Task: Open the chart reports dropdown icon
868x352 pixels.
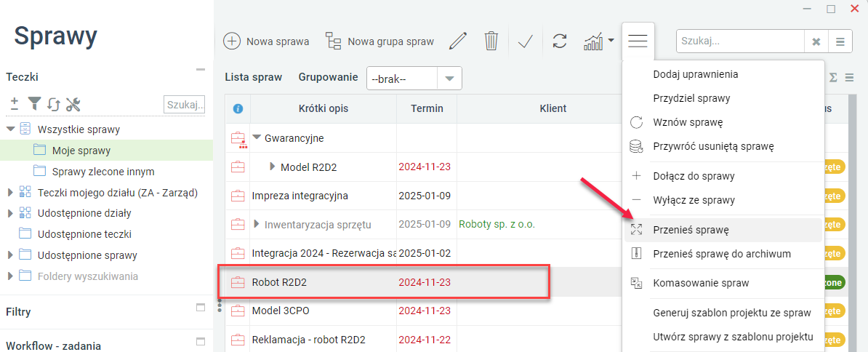Action: (x=599, y=41)
